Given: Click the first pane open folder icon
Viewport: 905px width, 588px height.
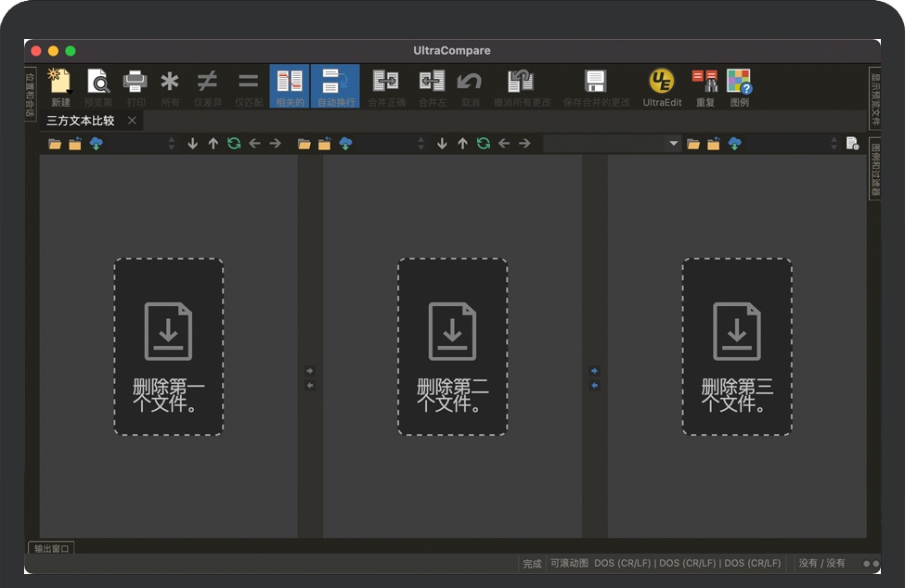Looking at the screenshot, I should 55,144.
